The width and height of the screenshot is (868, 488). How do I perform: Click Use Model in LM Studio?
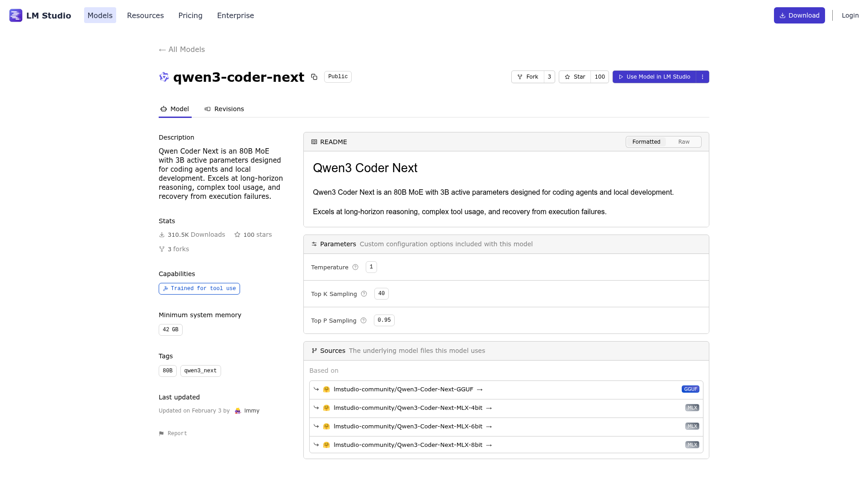[654, 77]
